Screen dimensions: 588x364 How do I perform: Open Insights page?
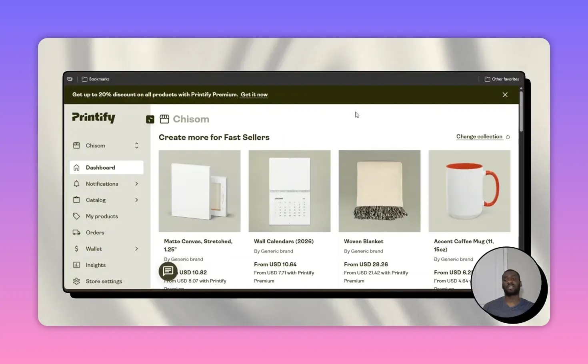pyautogui.click(x=106, y=265)
